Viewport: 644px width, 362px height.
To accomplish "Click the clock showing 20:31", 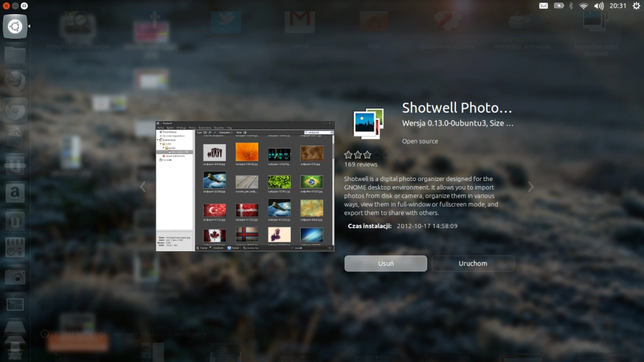I will pyautogui.click(x=618, y=6).
